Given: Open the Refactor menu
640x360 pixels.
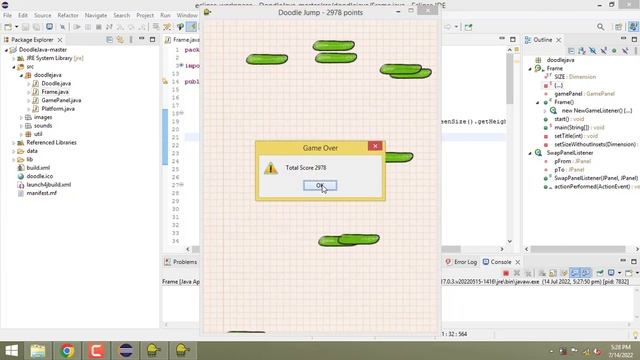Looking at the screenshot, I should [x=68, y=15].
